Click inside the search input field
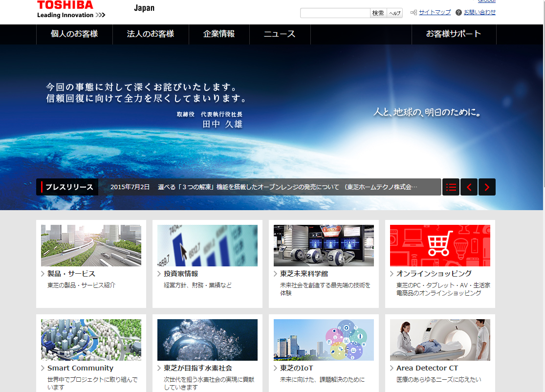This screenshot has height=392, width=545. pyautogui.click(x=335, y=13)
